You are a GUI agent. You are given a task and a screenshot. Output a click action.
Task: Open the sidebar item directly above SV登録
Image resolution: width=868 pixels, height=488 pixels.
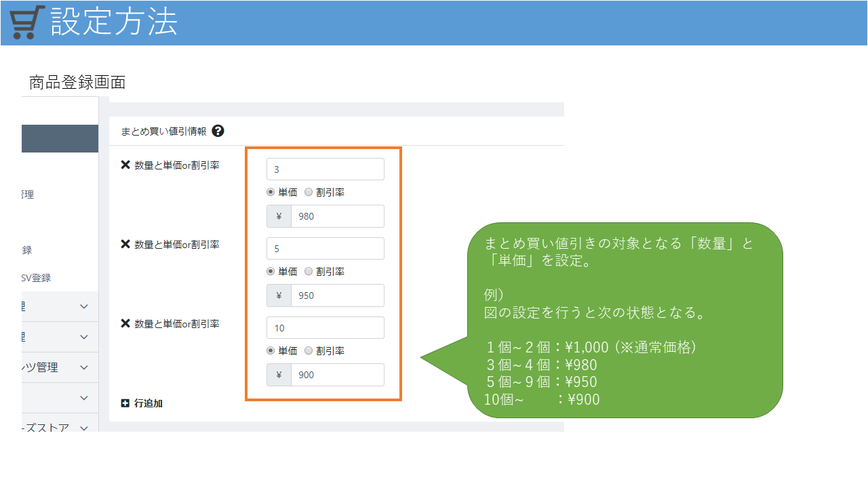[x=26, y=250]
